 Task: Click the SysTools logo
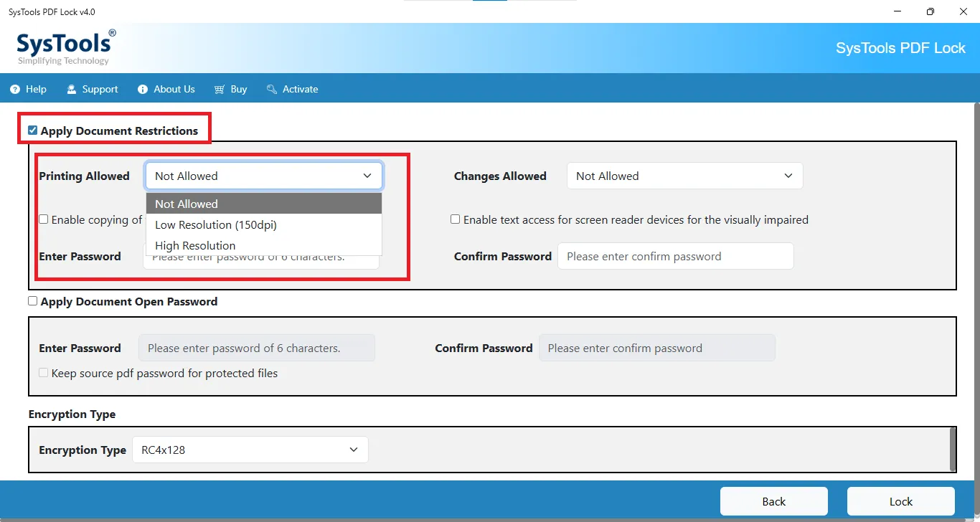[66, 47]
